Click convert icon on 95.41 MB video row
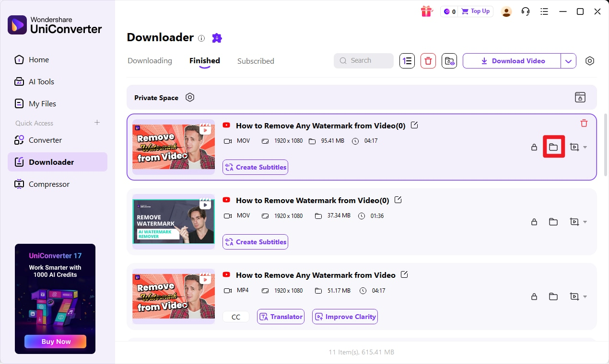Image resolution: width=609 pixels, height=364 pixels. 574,147
